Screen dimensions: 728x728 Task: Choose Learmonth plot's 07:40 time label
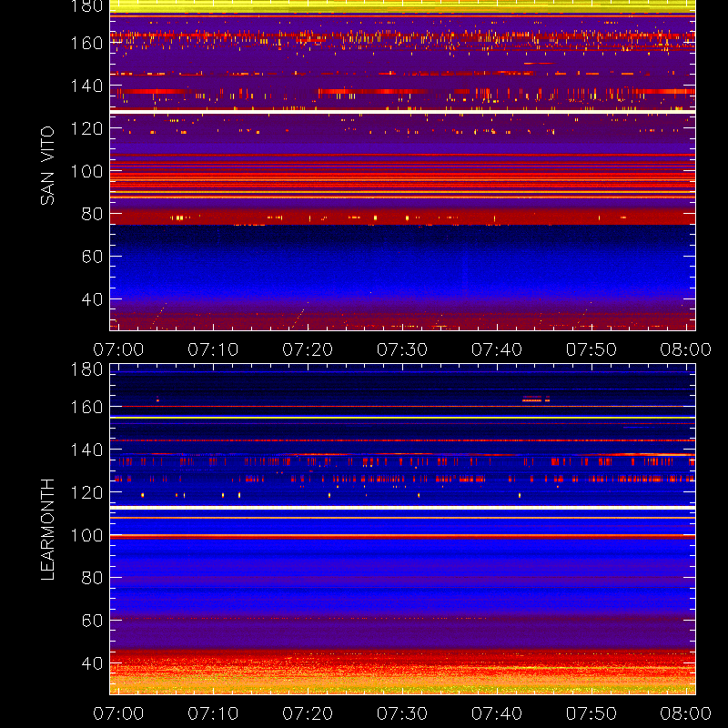coord(497,713)
